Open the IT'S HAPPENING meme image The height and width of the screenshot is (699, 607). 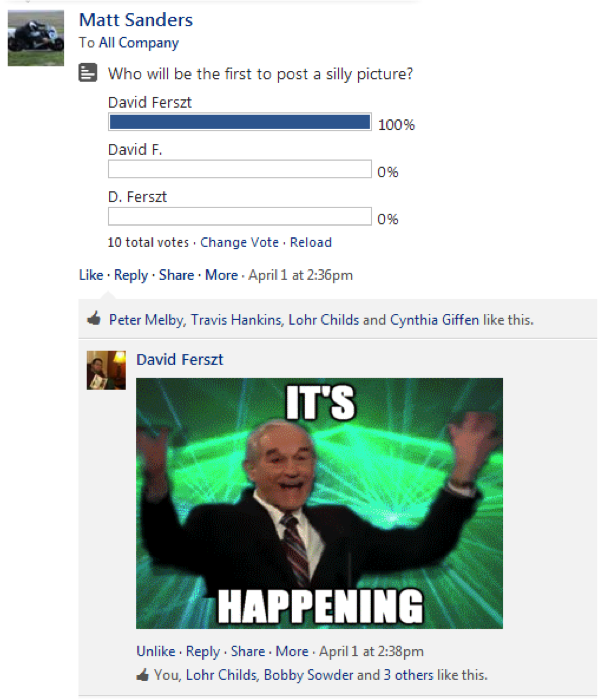point(319,503)
